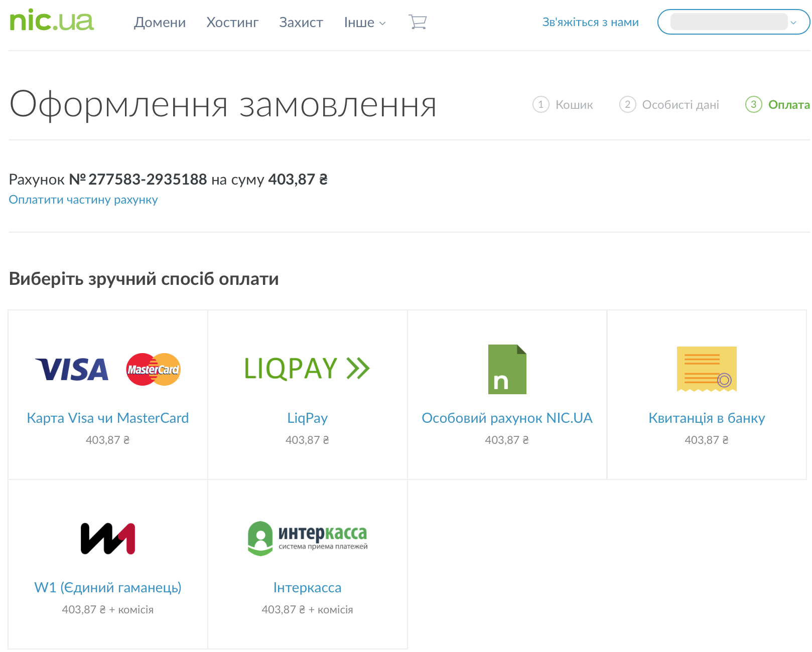Click the Оформлення замовлення heading
The image size is (812, 652).
(223, 105)
